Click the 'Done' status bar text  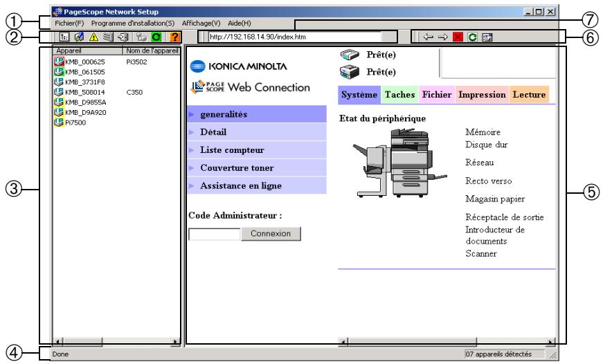click(60, 354)
